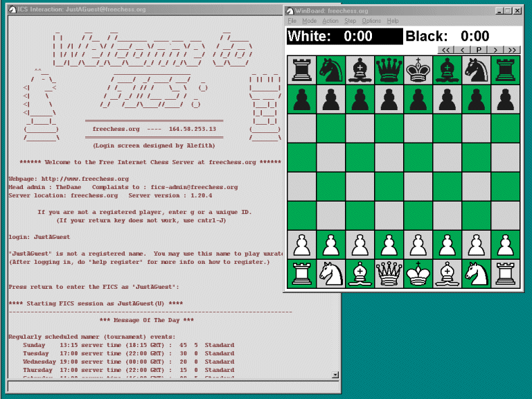Open the Options menu in WinBoard

point(371,21)
